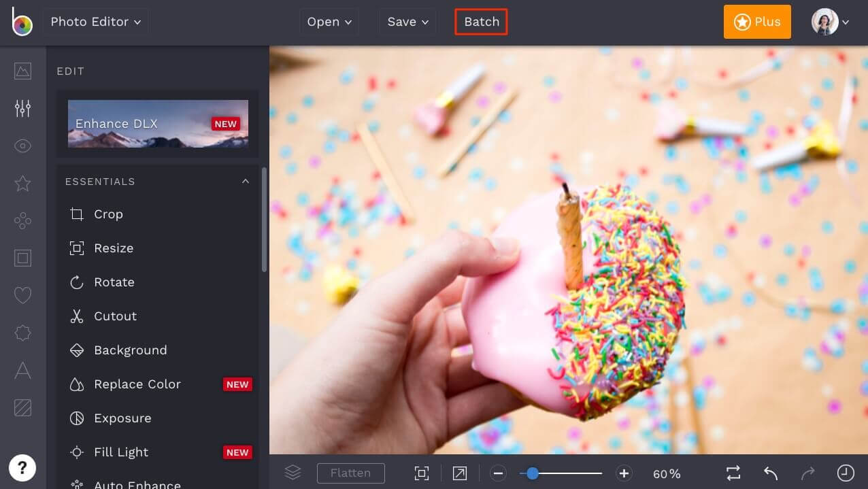Open the Textures sidebar icon
This screenshot has height=489, width=868.
point(22,407)
